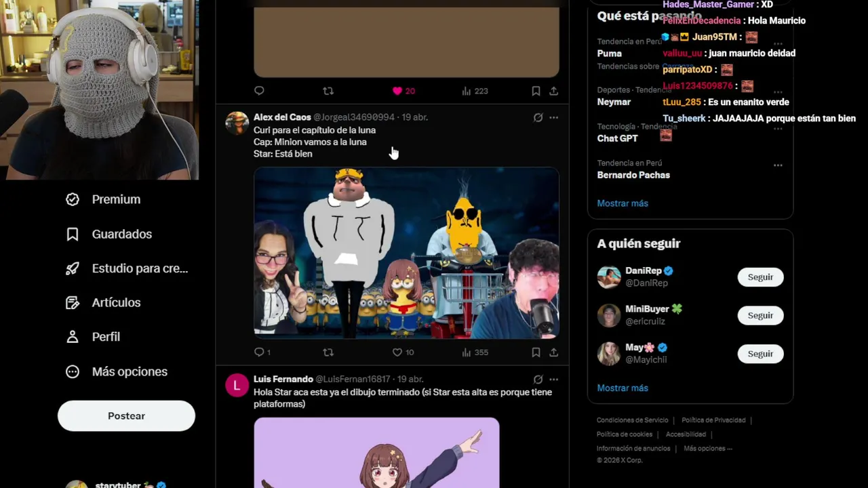Open Alex del Caos profile avatar
The image size is (868, 488).
tap(237, 123)
